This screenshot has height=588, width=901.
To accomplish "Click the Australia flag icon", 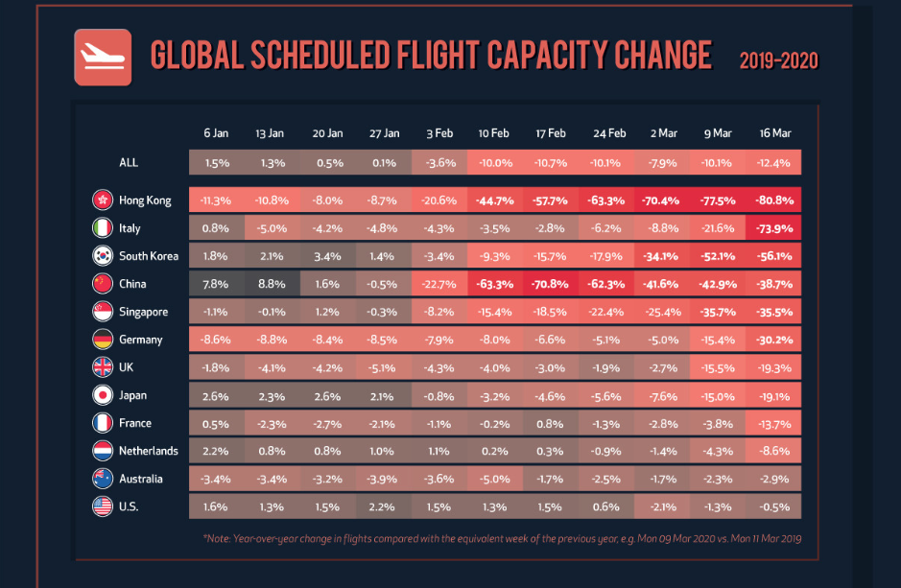I will point(103,479).
